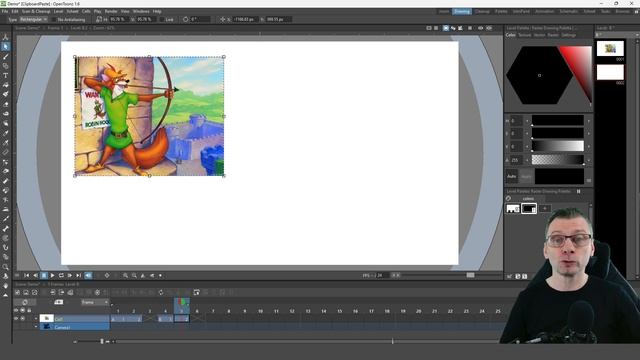Expand the Camera layer arrow

(36, 327)
